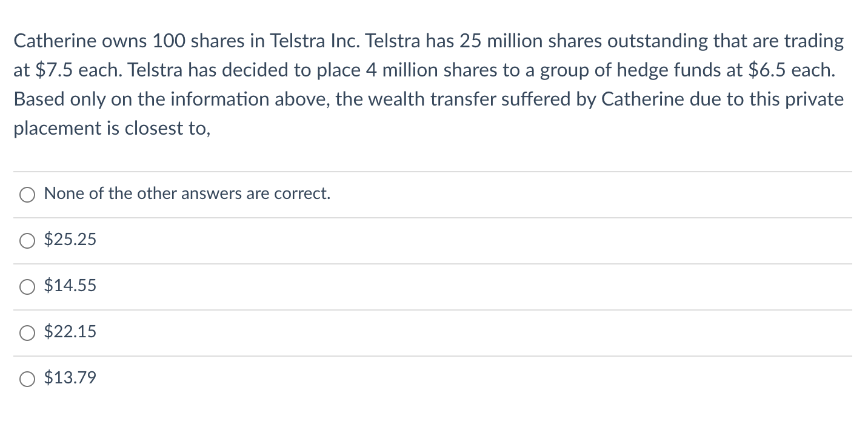The width and height of the screenshot is (868, 421).
Task: Click the $13.79 answer label text
Action: (70, 379)
